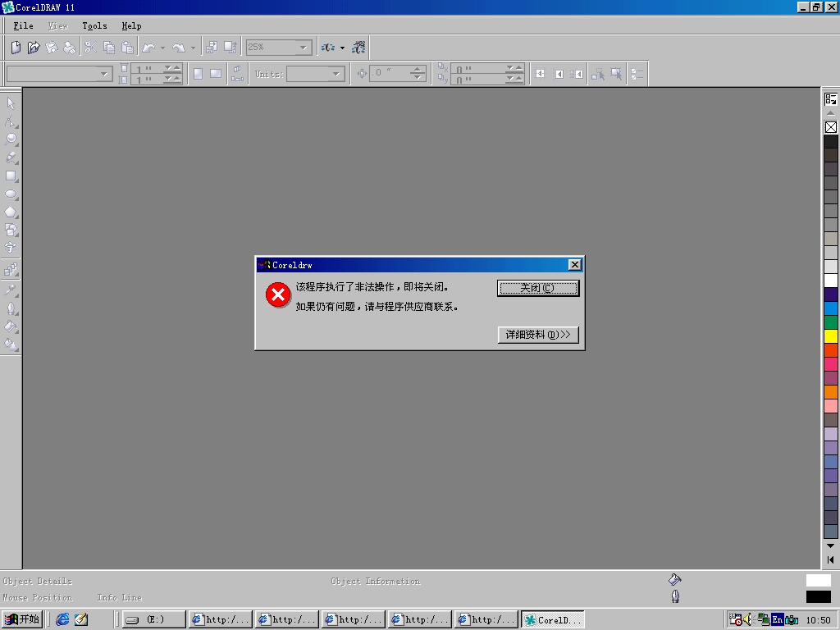Image resolution: width=840 pixels, height=630 pixels.
Task: Click the fill bucket icon in status bar
Action: (674, 580)
